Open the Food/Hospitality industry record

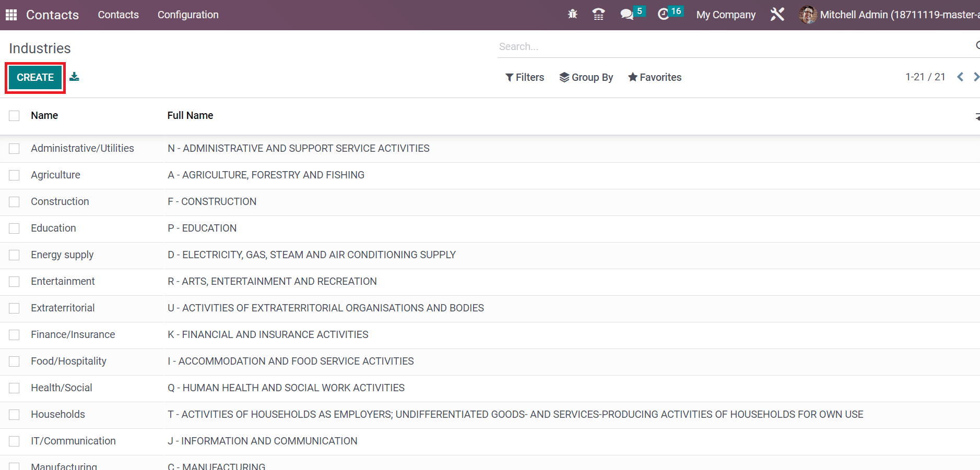68,361
